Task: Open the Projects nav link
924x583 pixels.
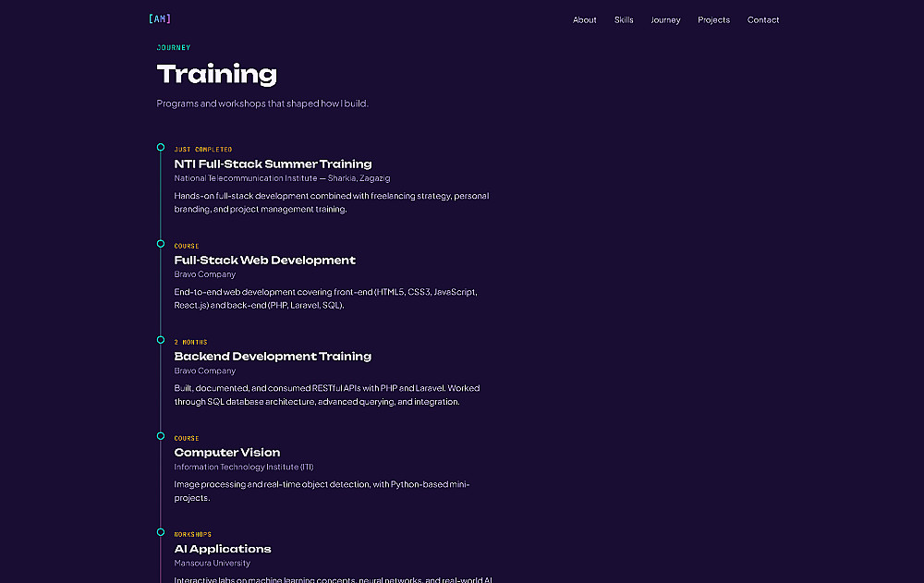Action: (713, 20)
